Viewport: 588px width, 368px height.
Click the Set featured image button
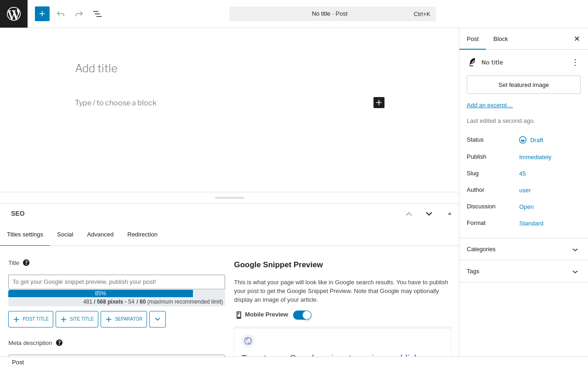click(x=524, y=85)
